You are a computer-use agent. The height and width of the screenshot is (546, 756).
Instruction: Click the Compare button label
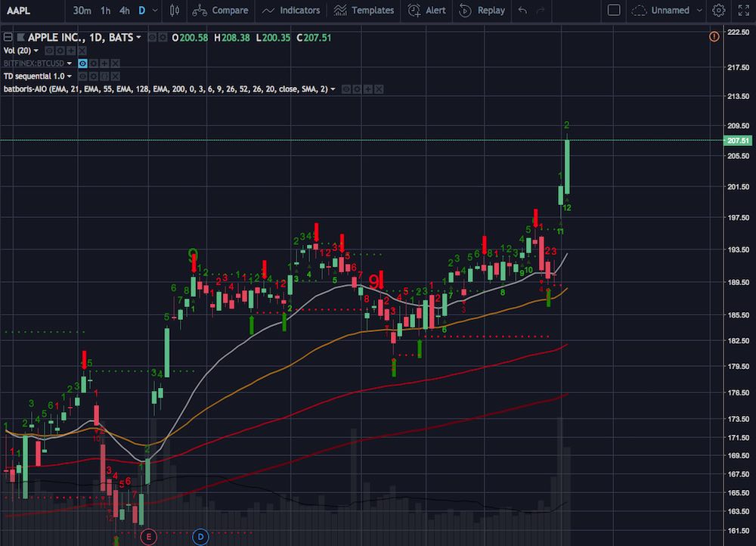[x=230, y=10]
